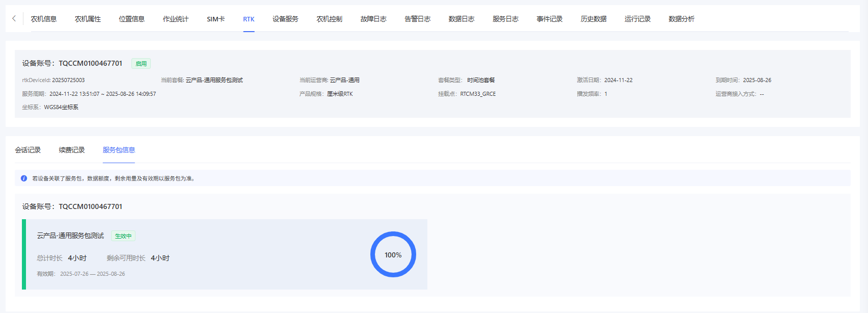Open the 告警日志 tab

coord(417,19)
